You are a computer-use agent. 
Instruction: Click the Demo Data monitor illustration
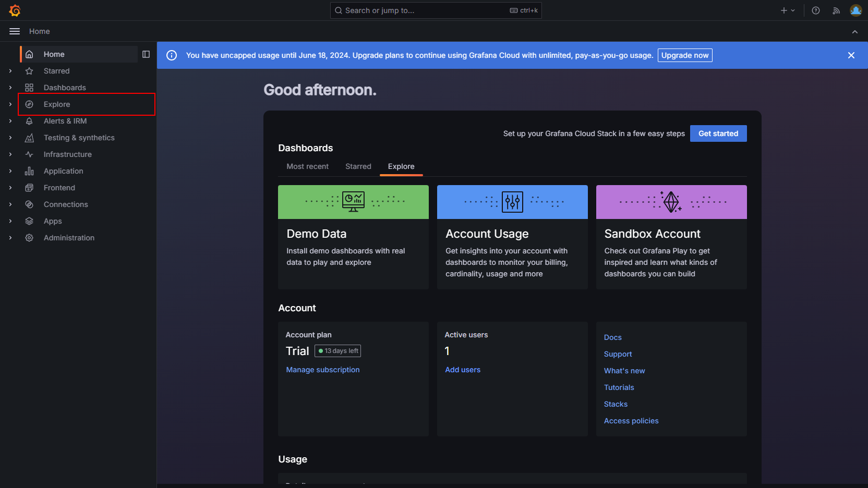(353, 202)
